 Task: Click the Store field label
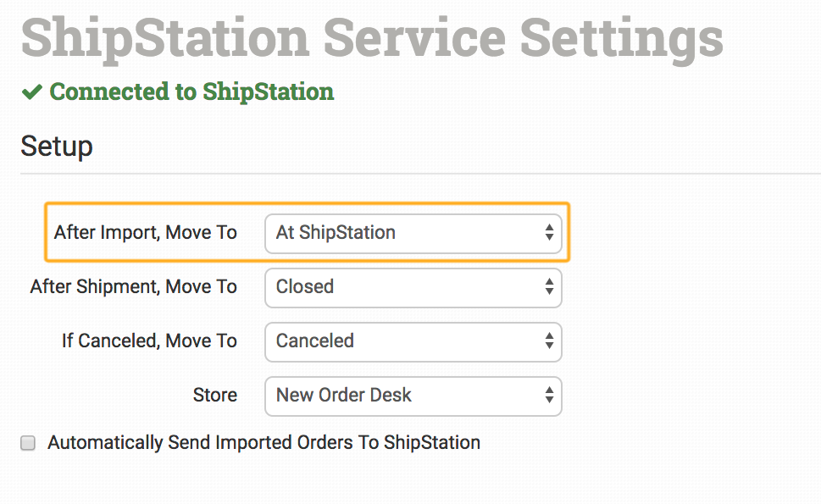pyautogui.click(x=215, y=396)
